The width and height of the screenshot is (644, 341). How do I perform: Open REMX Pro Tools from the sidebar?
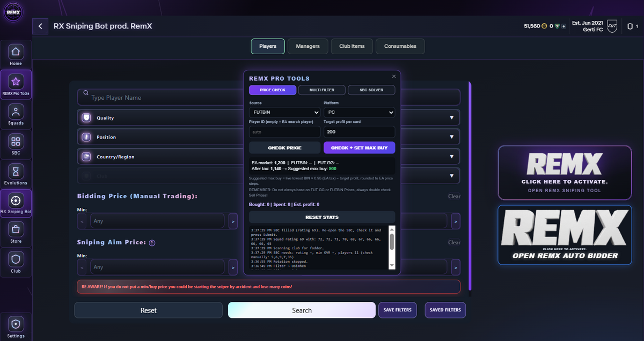coord(16,85)
